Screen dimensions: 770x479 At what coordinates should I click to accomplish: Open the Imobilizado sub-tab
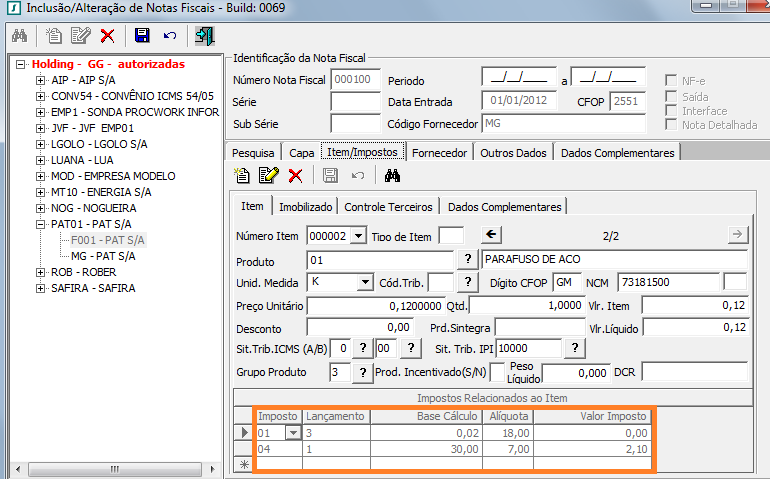[306, 206]
